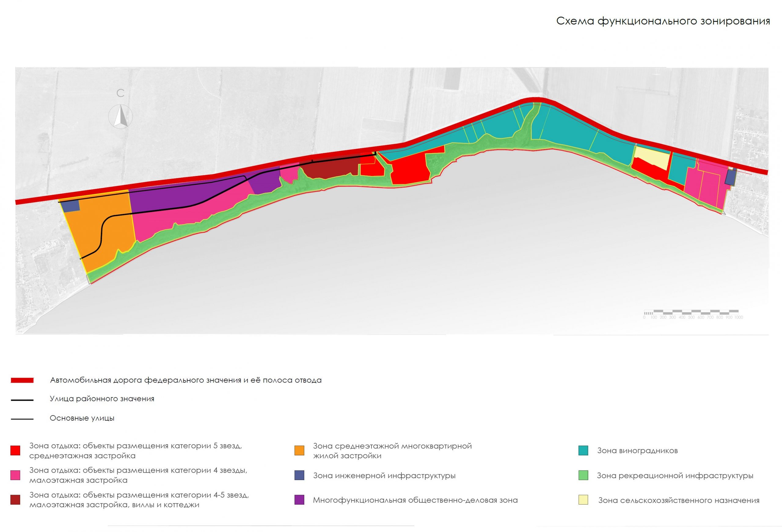Click the 'Основные улицы' legend label
This screenshot has width=782, height=532.
82,418
